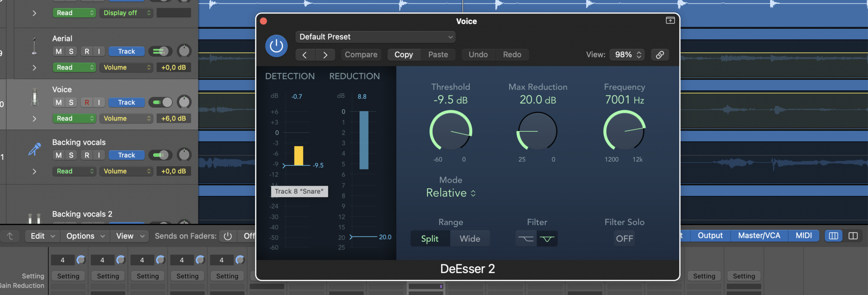The height and width of the screenshot is (295, 868).
Task: Open the mixer Edit menu
Action: click(42, 236)
